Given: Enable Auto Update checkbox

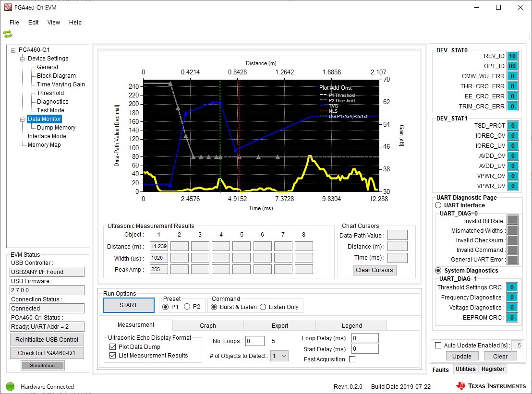Looking at the screenshot, I should (x=438, y=345).
